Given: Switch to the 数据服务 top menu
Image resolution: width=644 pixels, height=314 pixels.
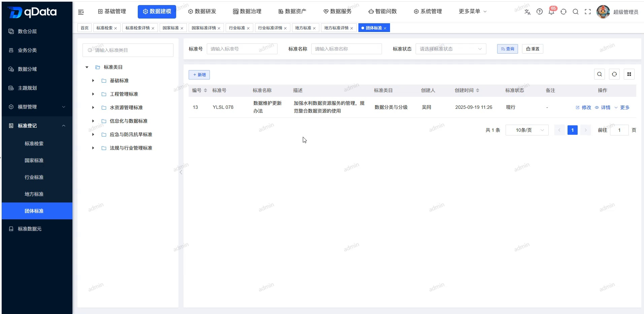Looking at the screenshot, I should click(x=337, y=11).
